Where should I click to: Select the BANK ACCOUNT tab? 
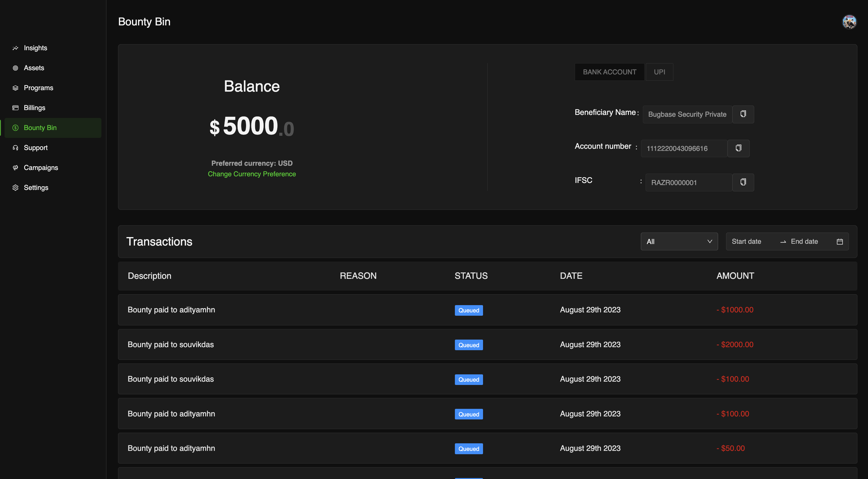609,72
